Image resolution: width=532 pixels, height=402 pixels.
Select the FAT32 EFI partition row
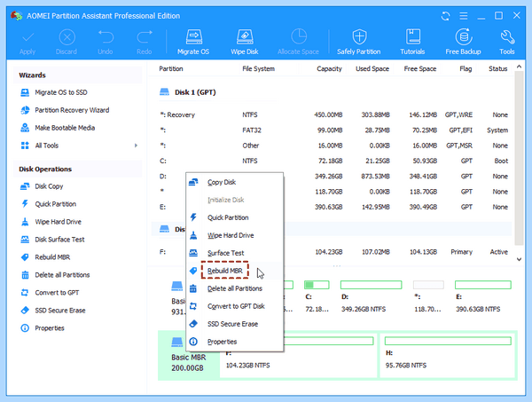tap(333, 130)
